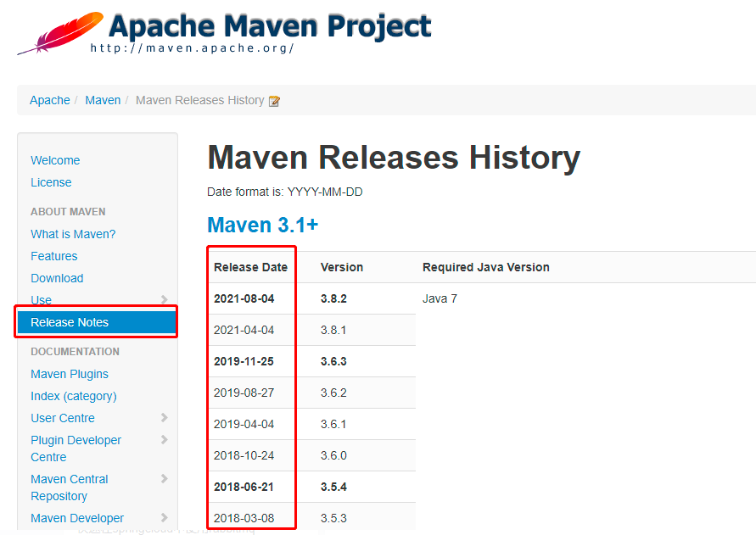The width and height of the screenshot is (756, 535).
Task: Open Maven Developer link
Action: pyautogui.click(x=77, y=518)
